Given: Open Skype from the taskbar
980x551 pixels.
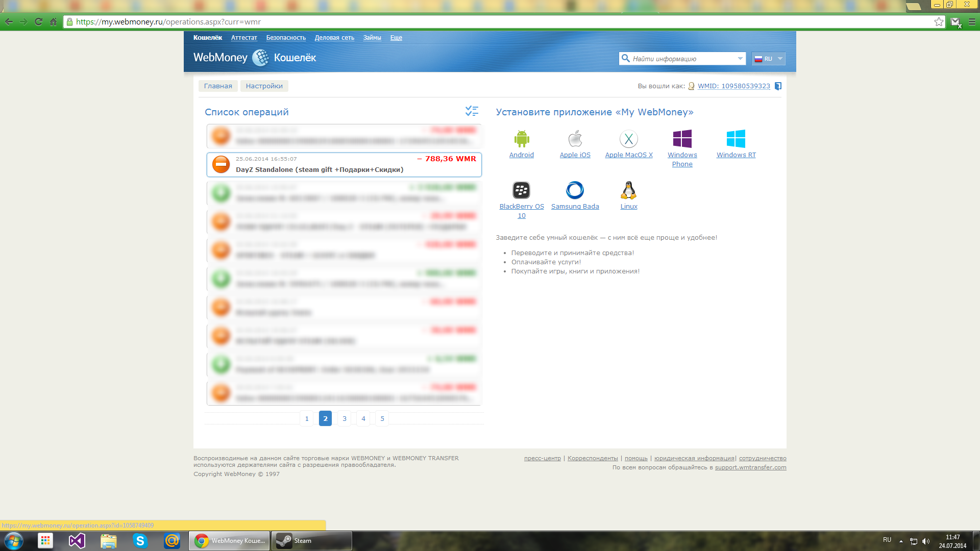Looking at the screenshot, I should [x=140, y=541].
